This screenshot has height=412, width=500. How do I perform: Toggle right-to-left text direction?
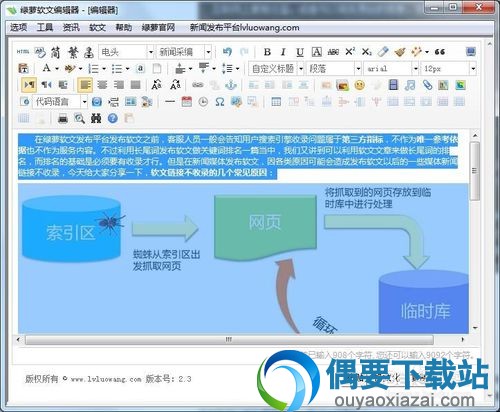click(46, 85)
